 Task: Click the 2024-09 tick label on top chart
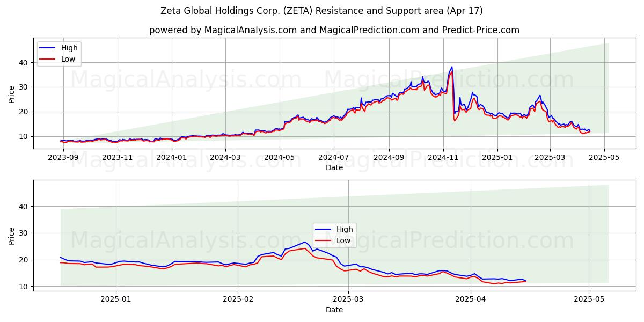coord(389,158)
